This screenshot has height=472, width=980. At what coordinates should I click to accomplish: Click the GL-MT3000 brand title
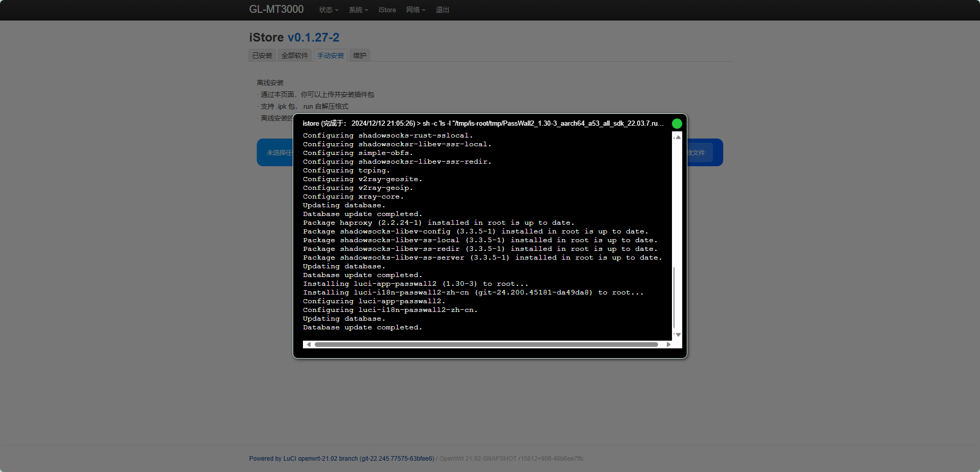coord(276,10)
